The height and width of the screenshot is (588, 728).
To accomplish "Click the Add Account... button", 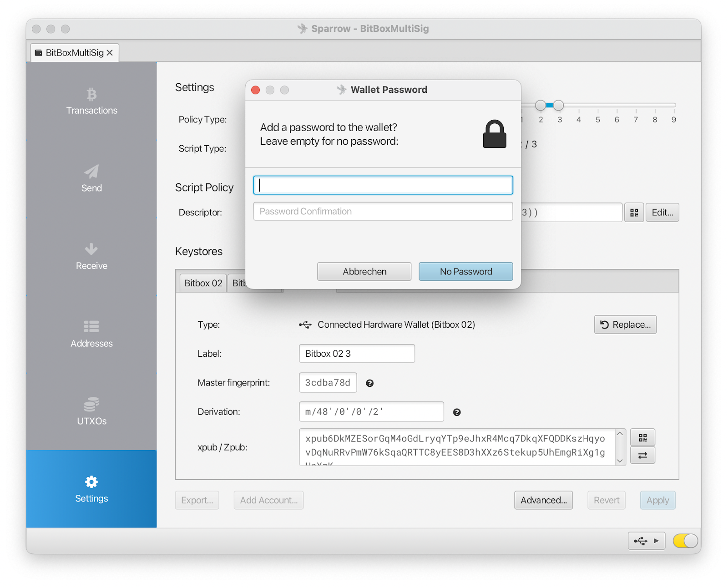I will click(x=269, y=500).
